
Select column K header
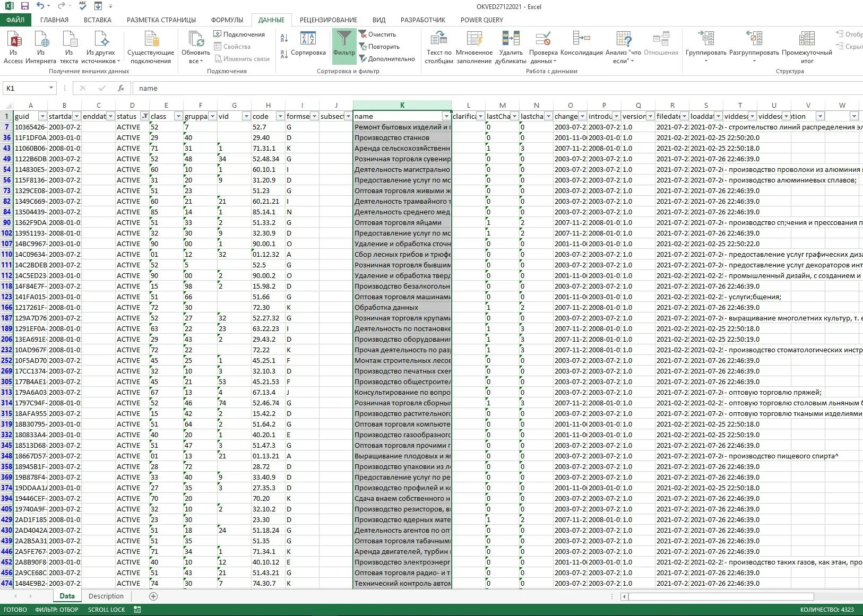click(x=402, y=105)
